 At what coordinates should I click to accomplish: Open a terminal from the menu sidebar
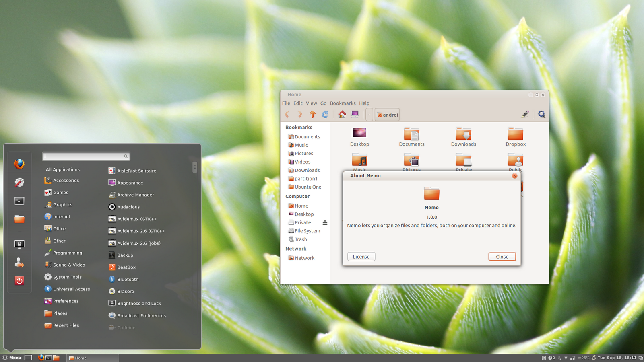(x=19, y=201)
